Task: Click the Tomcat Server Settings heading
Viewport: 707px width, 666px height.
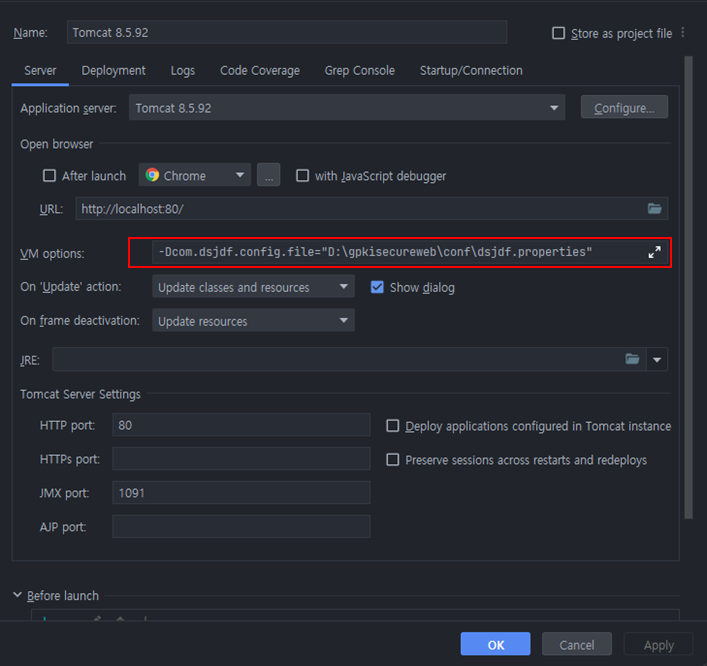Action: click(x=80, y=394)
